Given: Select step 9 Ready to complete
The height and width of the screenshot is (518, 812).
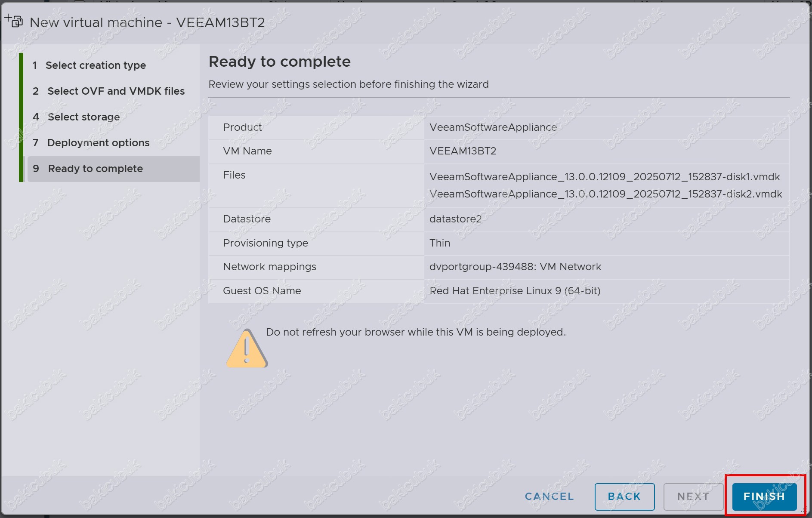Looking at the screenshot, I should (114, 169).
